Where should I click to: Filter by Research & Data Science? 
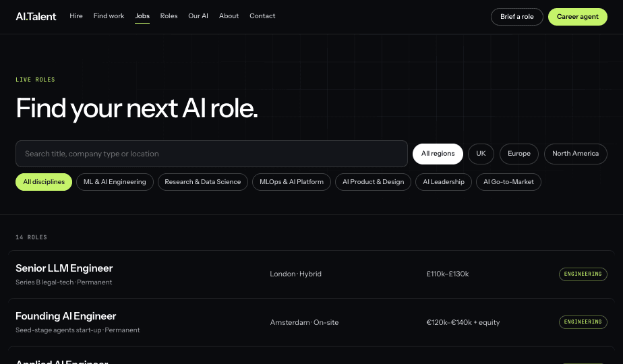[x=203, y=182]
